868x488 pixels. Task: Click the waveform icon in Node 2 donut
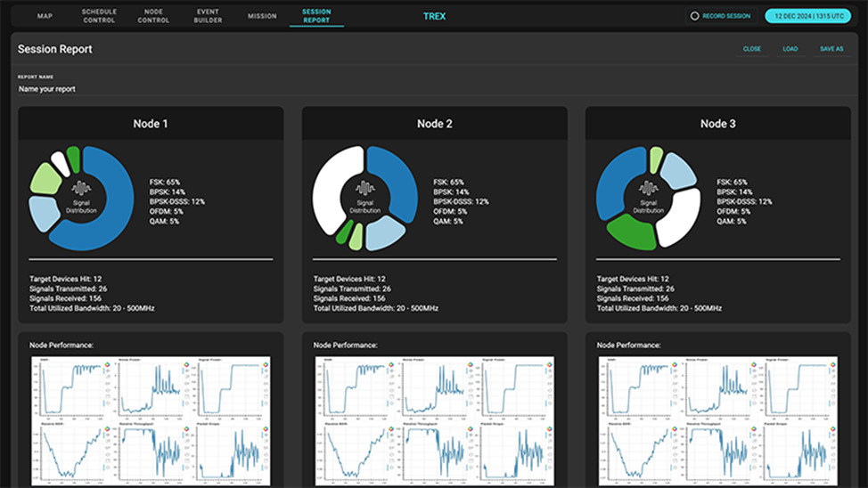pyautogui.click(x=364, y=189)
